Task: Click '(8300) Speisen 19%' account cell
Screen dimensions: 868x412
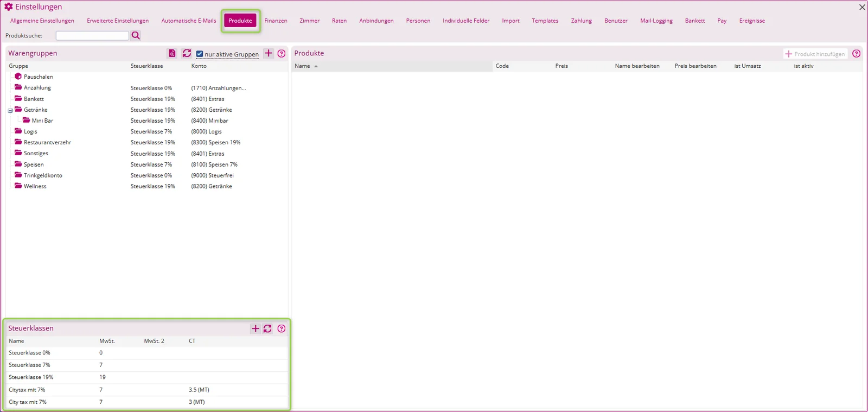Action: tap(216, 142)
